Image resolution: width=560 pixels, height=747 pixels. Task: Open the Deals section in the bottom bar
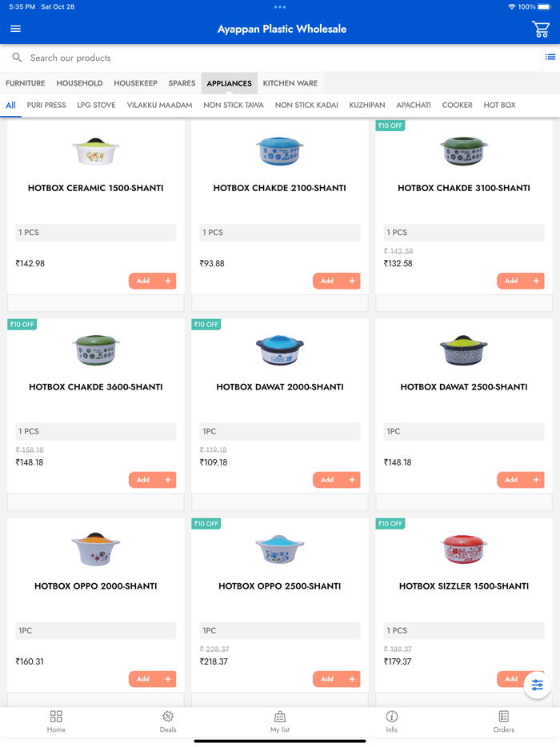tap(167, 721)
